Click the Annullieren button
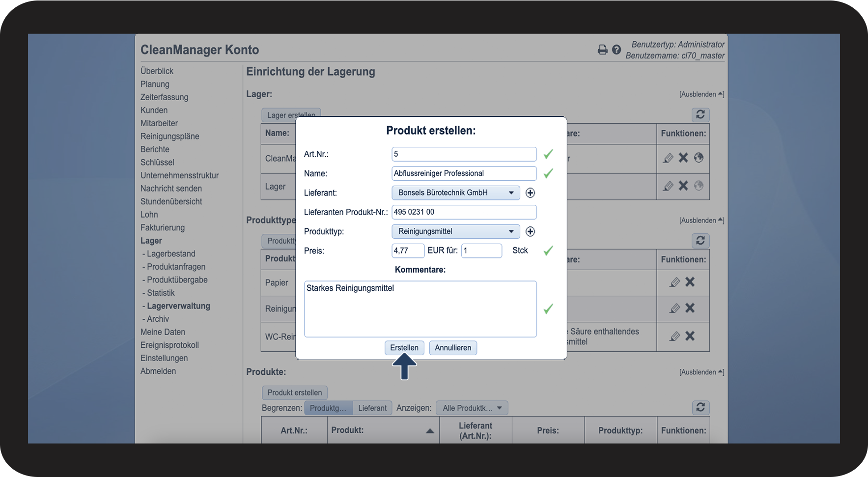Image resolution: width=868 pixels, height=477 pixels. (x=453, y=348)
